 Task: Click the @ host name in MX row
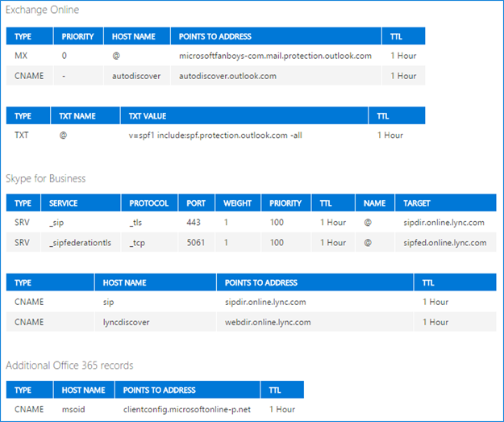[x=116, y=56]
